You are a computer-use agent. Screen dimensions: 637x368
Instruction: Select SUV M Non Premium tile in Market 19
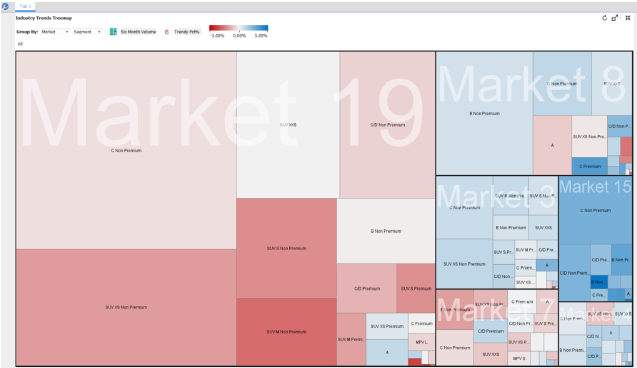pos(286,332)
